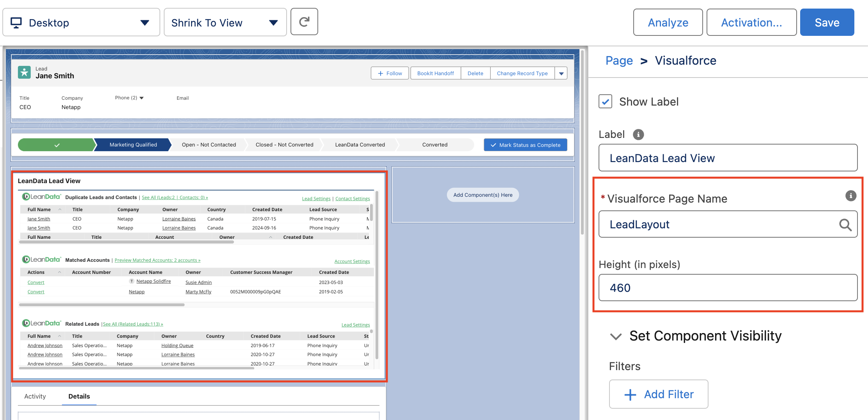
Task: Click the Analyze button
Action: click(668, 22)
